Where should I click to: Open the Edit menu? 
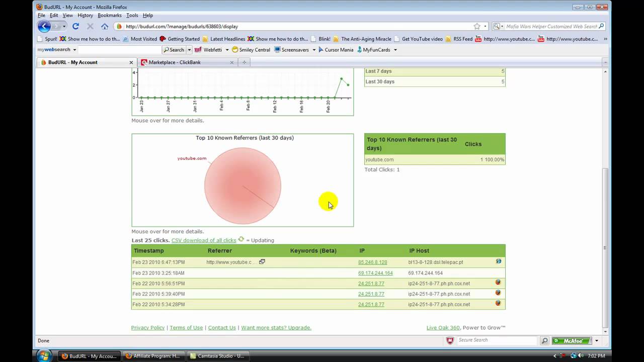point(54,16)
